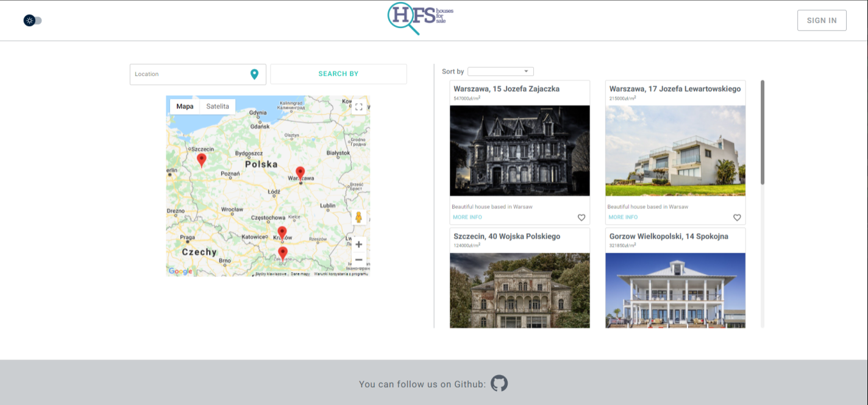
Task: Click the SIGN IN button
Action: click(822, 20)
